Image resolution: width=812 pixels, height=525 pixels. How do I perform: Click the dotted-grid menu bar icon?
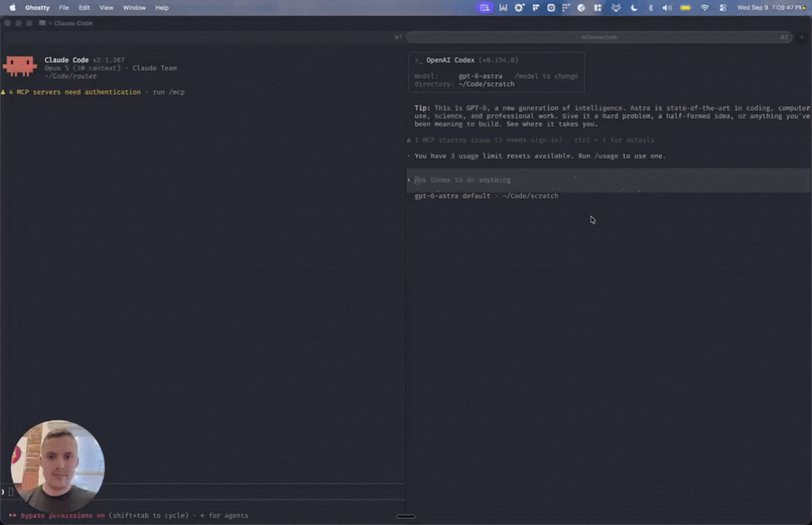point(566,8)
